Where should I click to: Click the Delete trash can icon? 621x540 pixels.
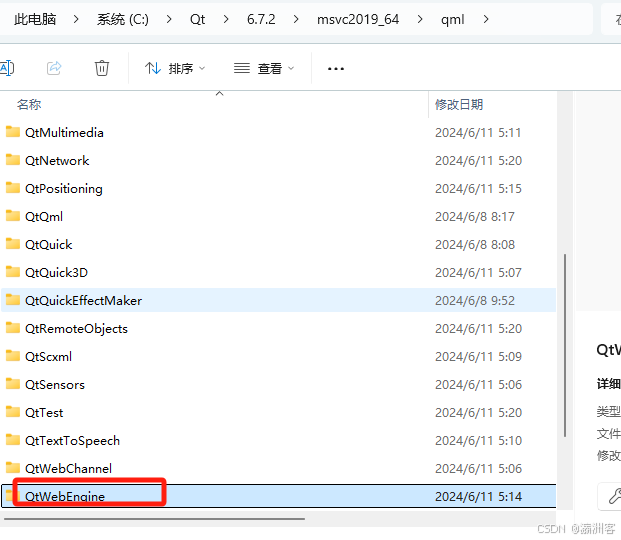click(x=102, y=68)
